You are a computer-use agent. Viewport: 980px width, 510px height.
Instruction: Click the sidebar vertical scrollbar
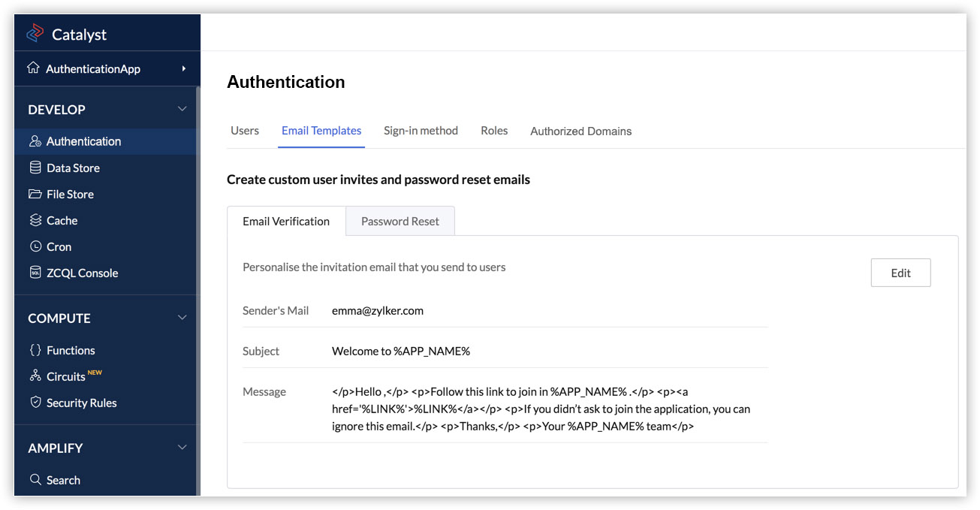198,285
